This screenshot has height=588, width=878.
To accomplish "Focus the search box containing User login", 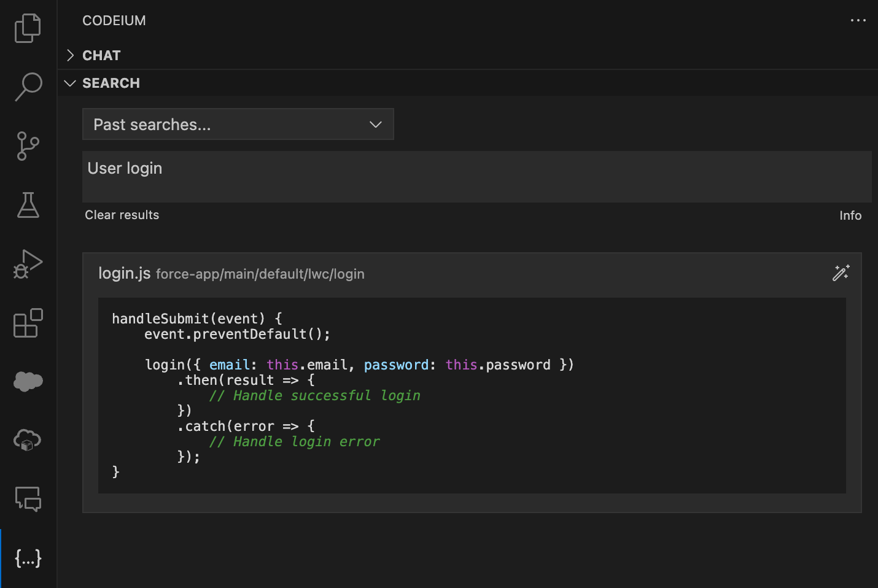I will [477, 177].
